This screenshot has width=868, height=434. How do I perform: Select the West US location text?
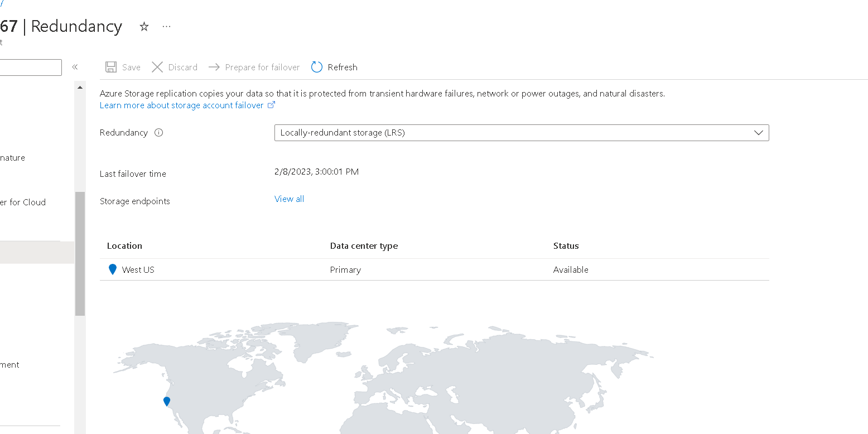(x=138, y=270)
